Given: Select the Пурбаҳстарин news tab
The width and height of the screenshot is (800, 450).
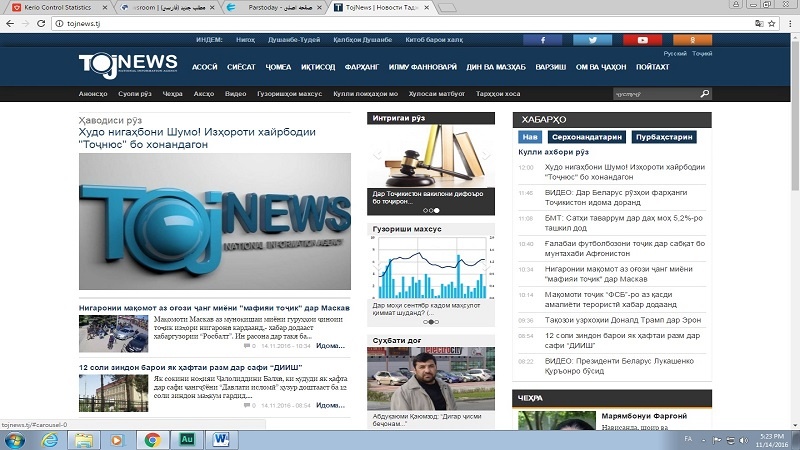Looking at the screenshot, I should tap(664, 137).
